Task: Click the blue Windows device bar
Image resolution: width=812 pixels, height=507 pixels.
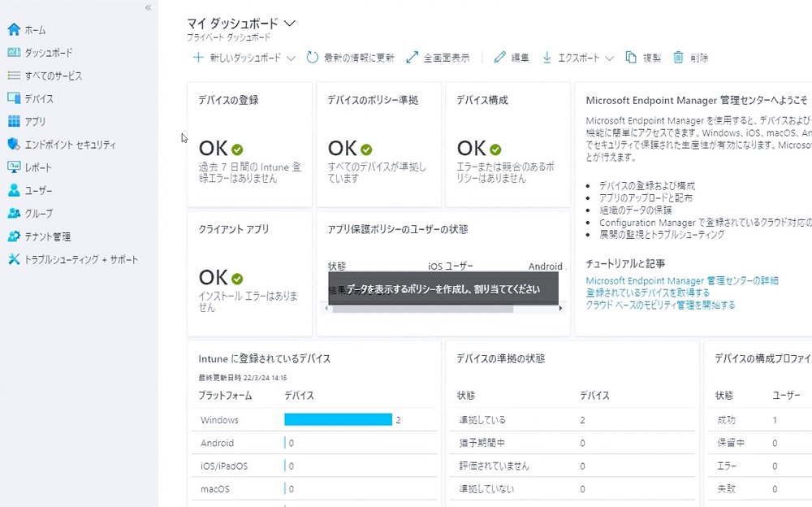Action: (x=338, y=419)
